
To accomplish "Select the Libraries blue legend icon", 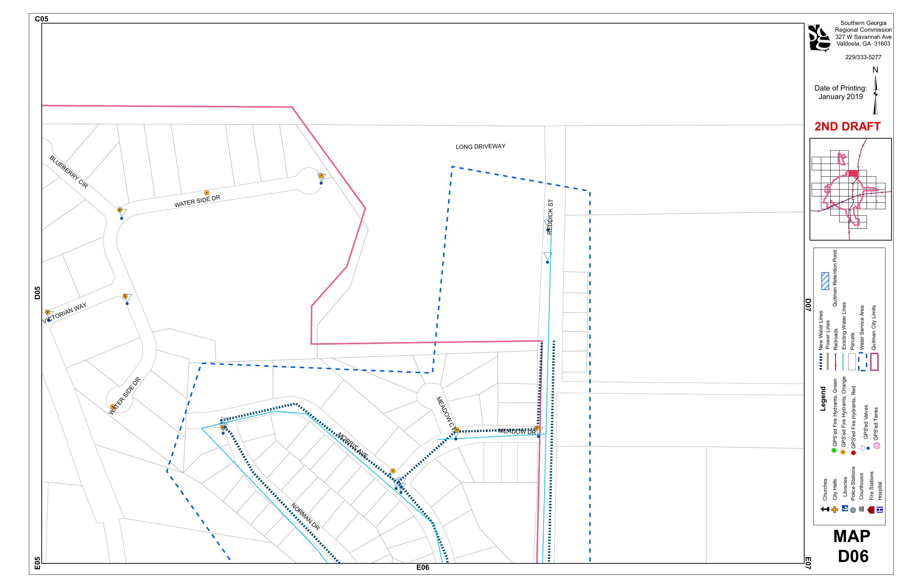I will tap(845, 508).
